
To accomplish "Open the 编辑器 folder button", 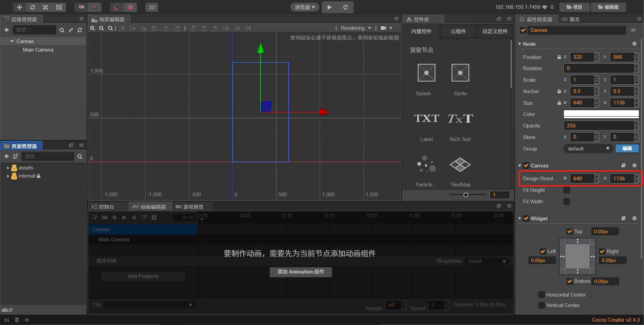I will [608, 7].
